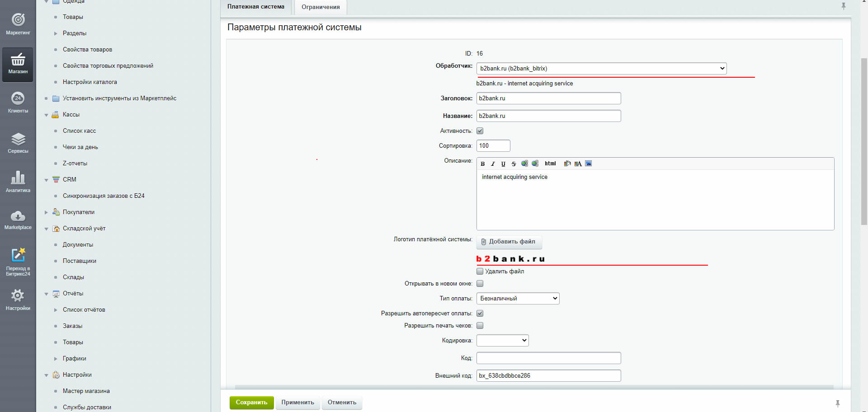Open the Маркетинг section in left sidebar
Screen dimensions: 868x412
point(18,24)
